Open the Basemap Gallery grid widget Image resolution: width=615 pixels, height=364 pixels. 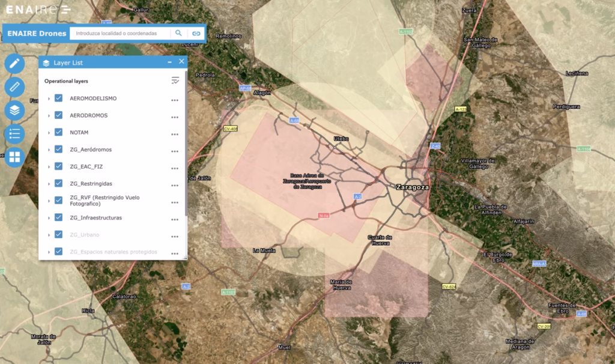click(14, 157)
